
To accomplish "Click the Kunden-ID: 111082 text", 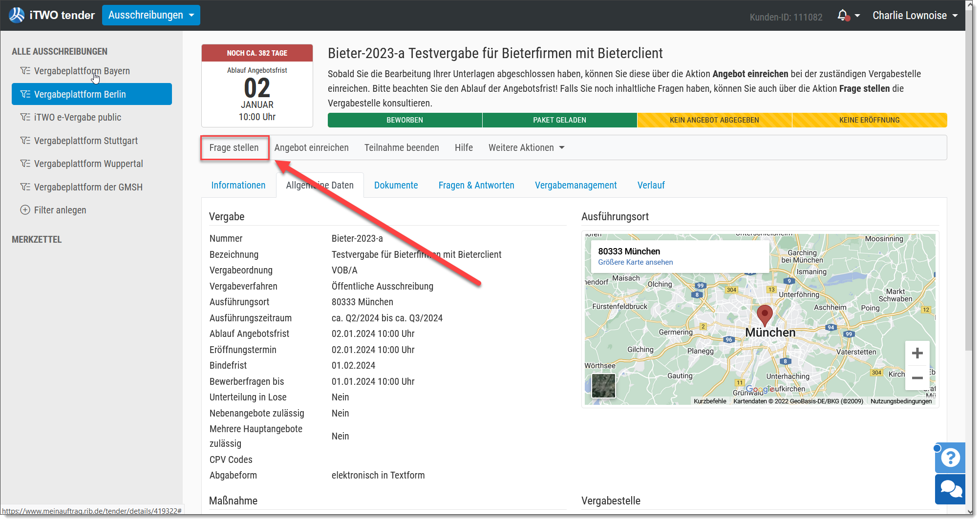I will pos(786,17).
